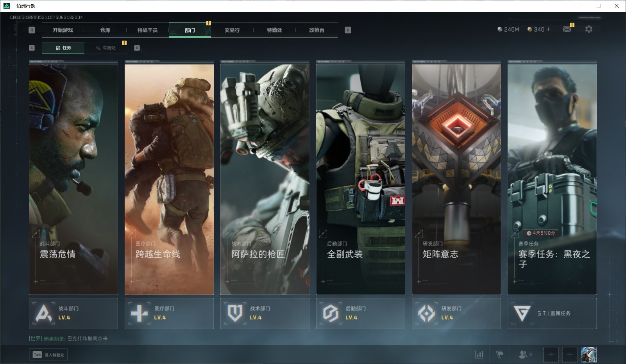626x364 pixels.
Task: Click the 4天5时8分 season timer
Action: tap(541, 233)
